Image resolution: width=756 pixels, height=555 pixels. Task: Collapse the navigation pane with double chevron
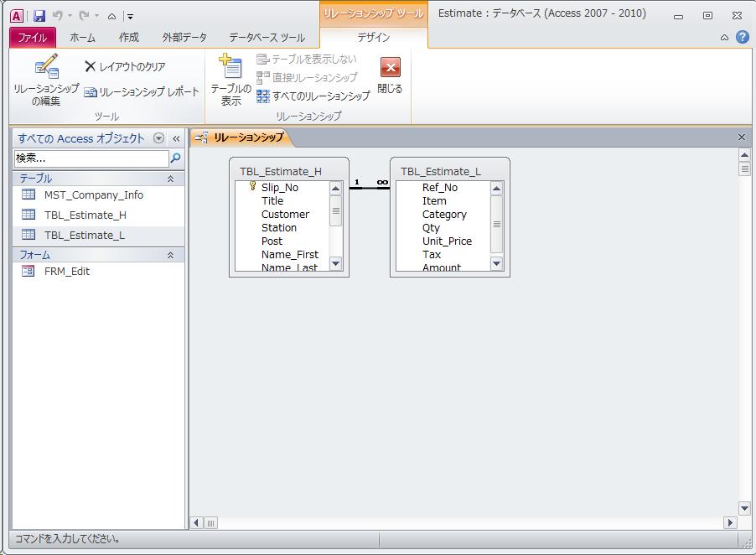point(177,139)
